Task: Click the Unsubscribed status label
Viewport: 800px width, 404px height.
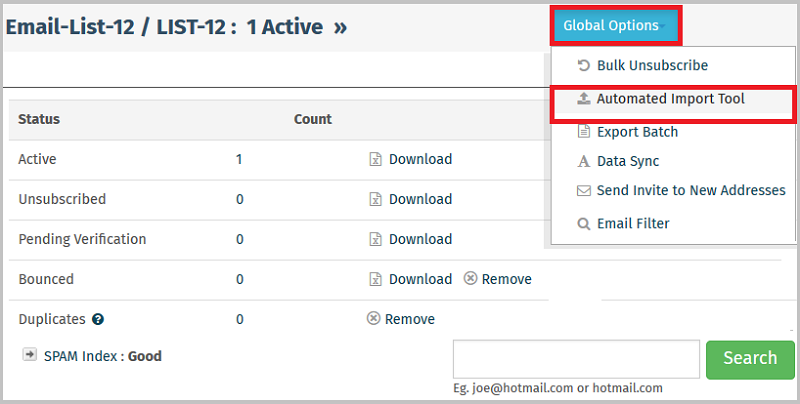Action: (x=62, y=199)
